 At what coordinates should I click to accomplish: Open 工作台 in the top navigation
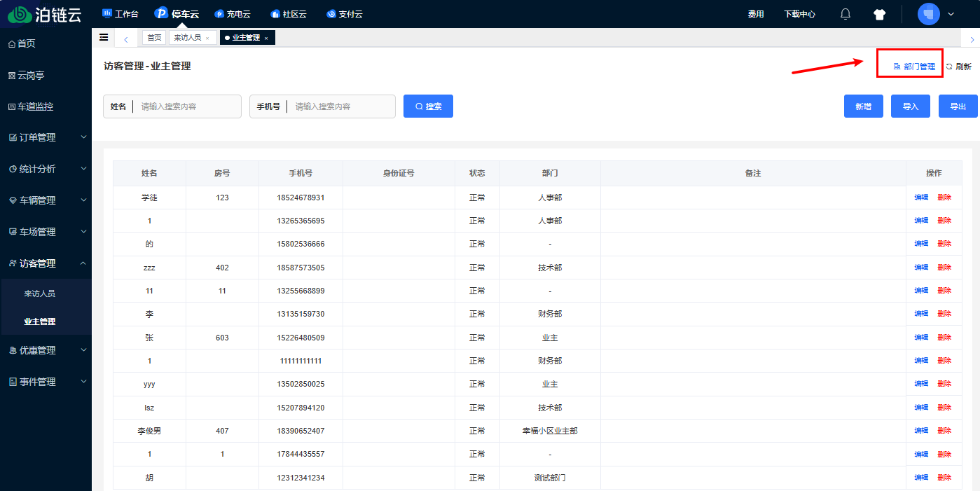(x=120, y=14)
